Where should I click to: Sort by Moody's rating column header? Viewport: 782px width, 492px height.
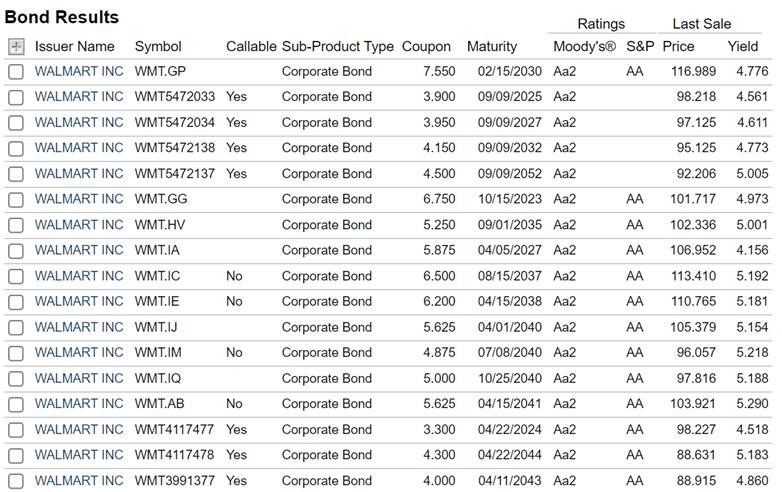[585, 46]
